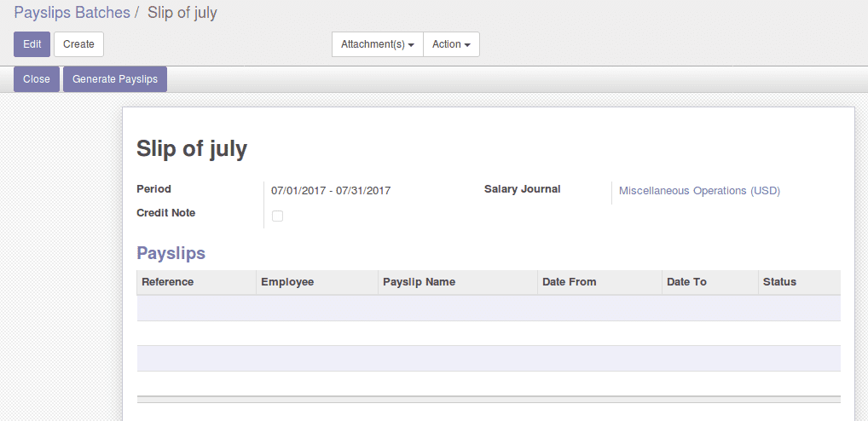Sort by Date From column header
This screenshot has height=421, width=868.
click(599, 282)
